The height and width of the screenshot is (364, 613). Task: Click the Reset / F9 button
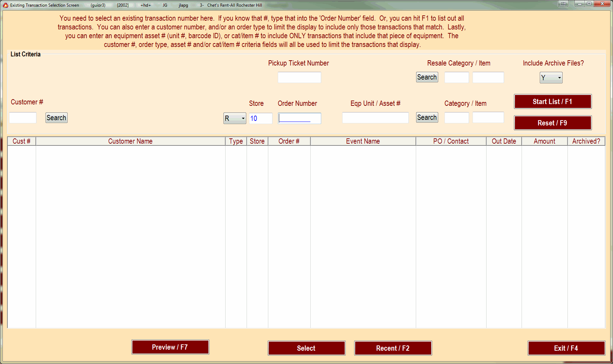pos(553,123)
